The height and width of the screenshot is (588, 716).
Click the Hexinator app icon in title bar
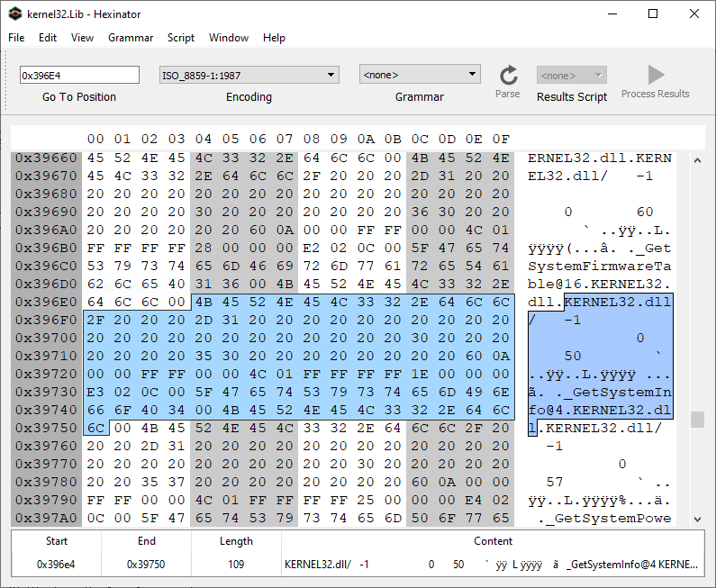[15, 14]
